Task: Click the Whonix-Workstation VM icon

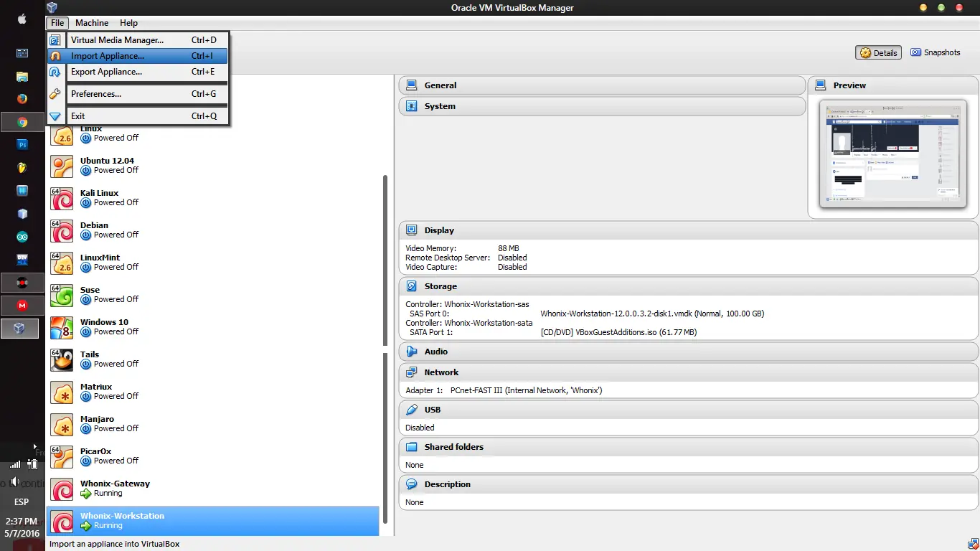Action: pyautogui.click(x=62, y=522)
